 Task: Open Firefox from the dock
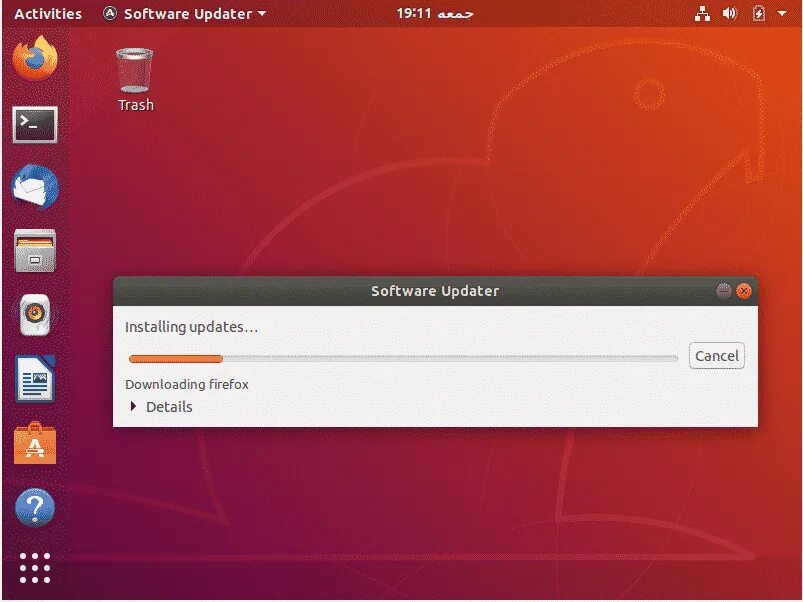35,58
